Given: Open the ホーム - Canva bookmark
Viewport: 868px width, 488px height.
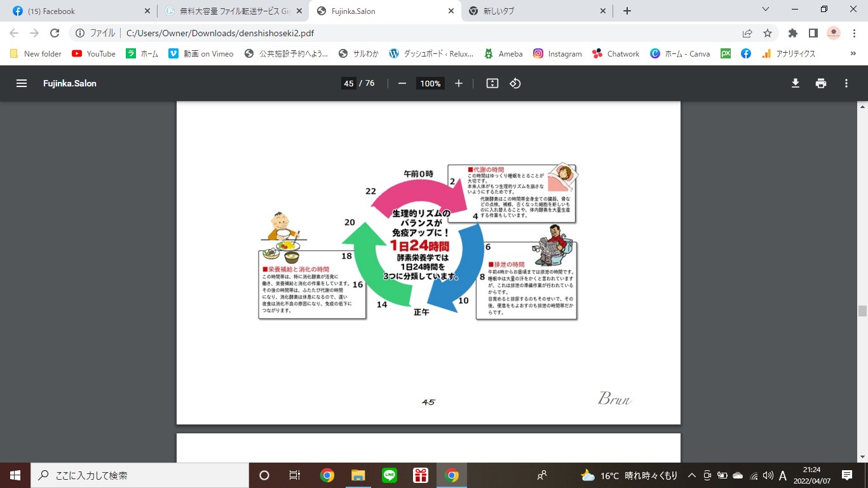Looking at the screenshot, I should point(681,54).
